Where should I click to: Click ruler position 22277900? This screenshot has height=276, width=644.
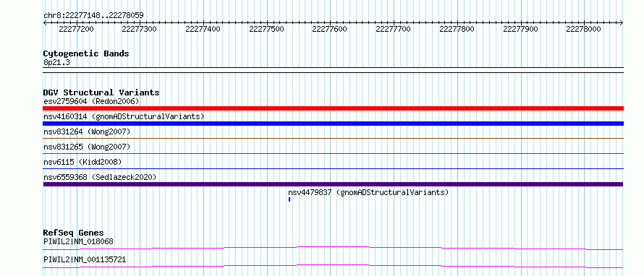pyautogui.click(x=520, y=29)
